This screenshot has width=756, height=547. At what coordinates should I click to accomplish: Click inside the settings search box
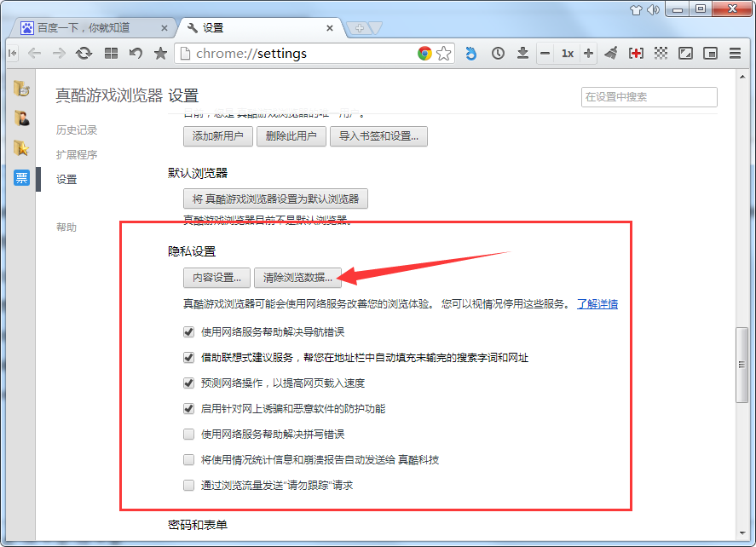coord(649,97)
